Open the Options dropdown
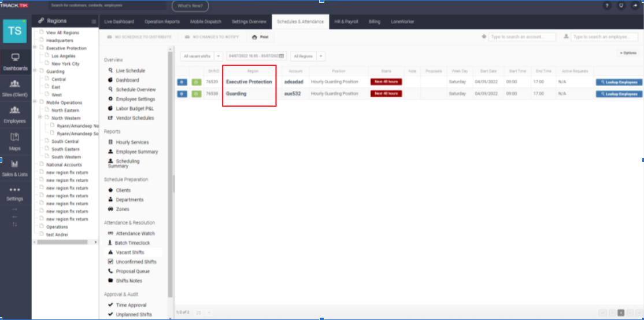 pyautogui.click(x=628, y=53)
